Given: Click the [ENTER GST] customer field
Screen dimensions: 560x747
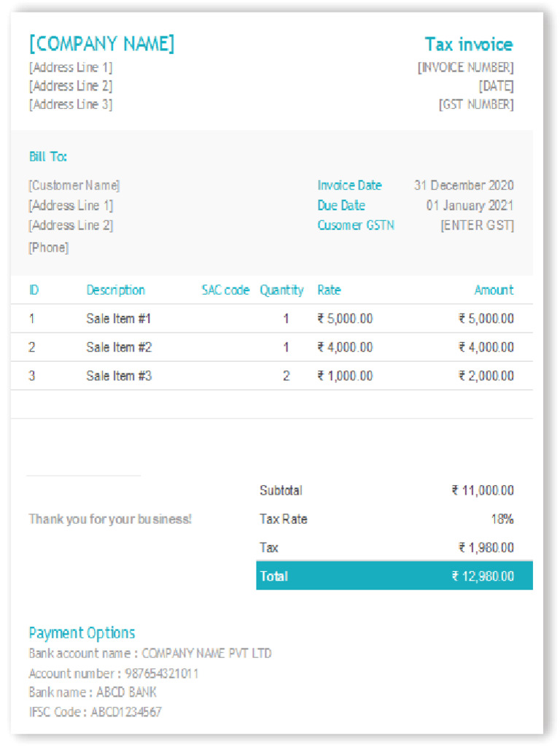Looking at the screenshot, I should click(477, 225).
